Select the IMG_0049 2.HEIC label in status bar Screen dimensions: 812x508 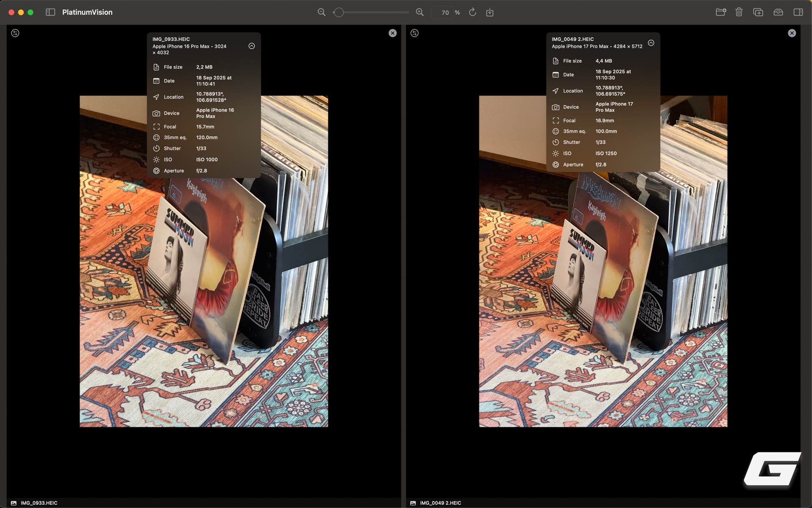pyautogui.click(x=440, y=503)
